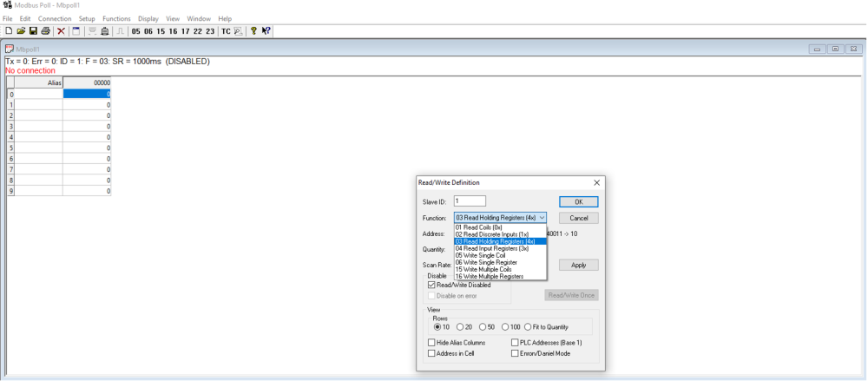Click function 06 toolbar button

click(148, 31)
